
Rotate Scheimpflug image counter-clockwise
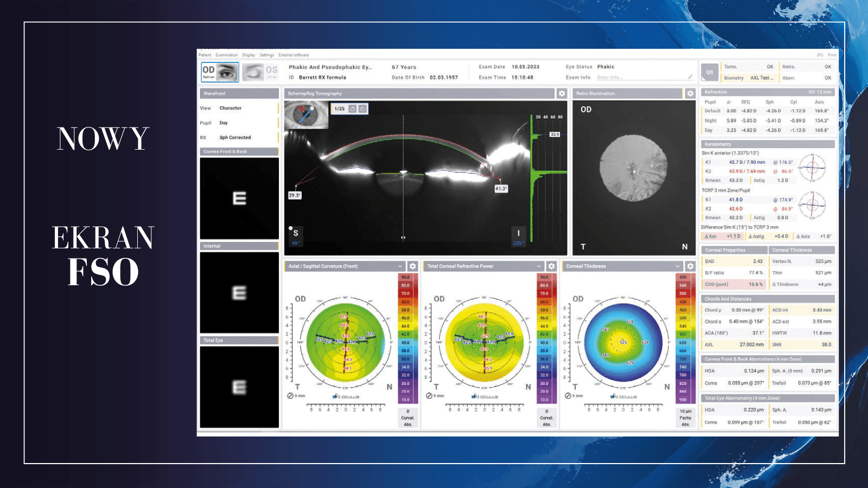[353, 108]
